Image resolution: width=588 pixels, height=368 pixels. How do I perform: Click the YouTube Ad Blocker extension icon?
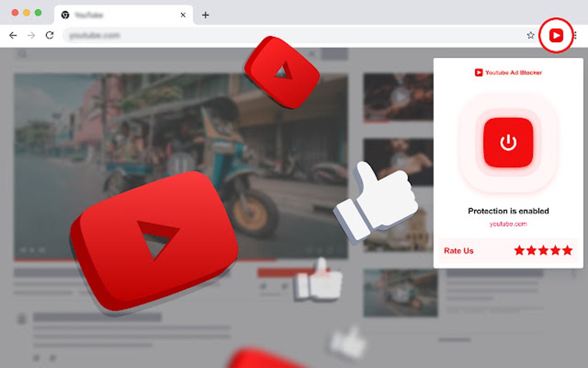(555, 35)
